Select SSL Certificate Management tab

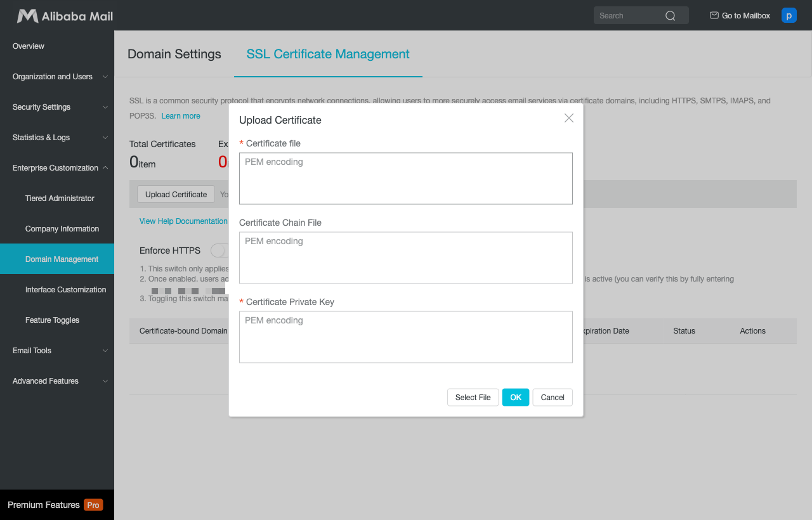(x=328, y=54)
